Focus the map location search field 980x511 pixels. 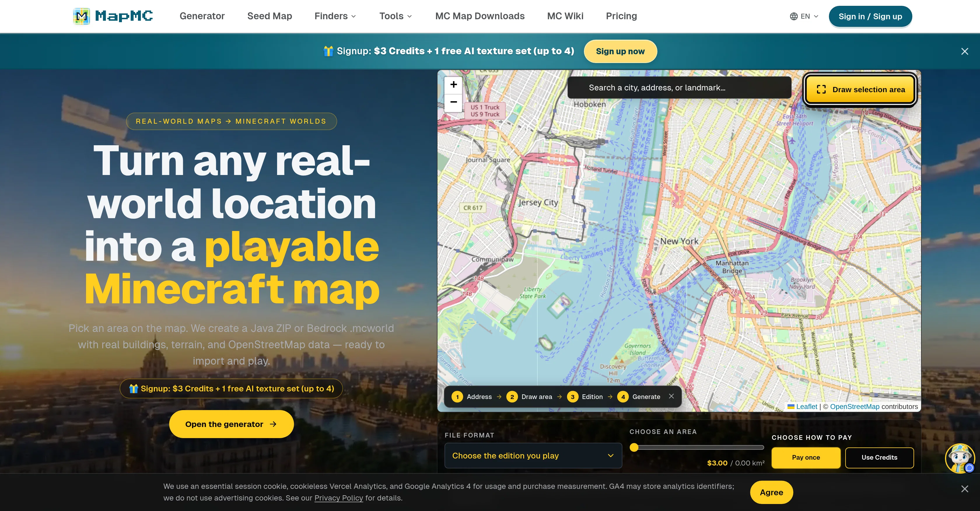(679, 87)
